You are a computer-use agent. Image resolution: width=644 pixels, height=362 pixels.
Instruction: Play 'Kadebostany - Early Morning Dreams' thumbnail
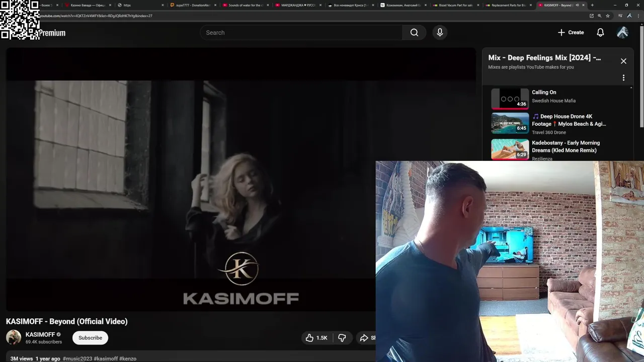pyautogui.click(x=510, y=149)
